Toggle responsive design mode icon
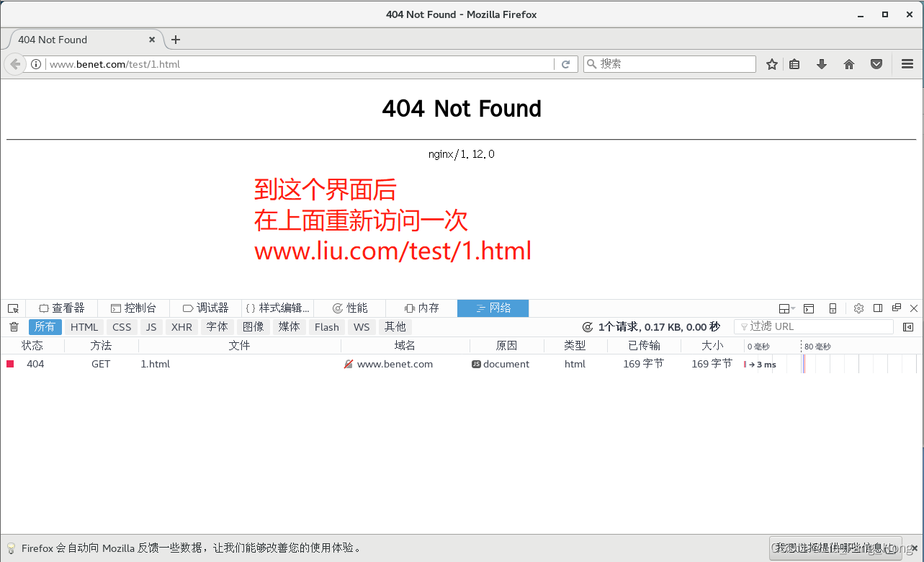Image resolution: width=924 pixels, height=562 pixels. click(833, 308)
